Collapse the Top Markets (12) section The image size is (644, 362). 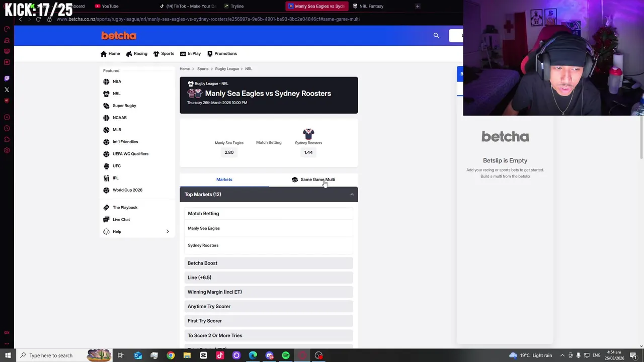(269, 194)
